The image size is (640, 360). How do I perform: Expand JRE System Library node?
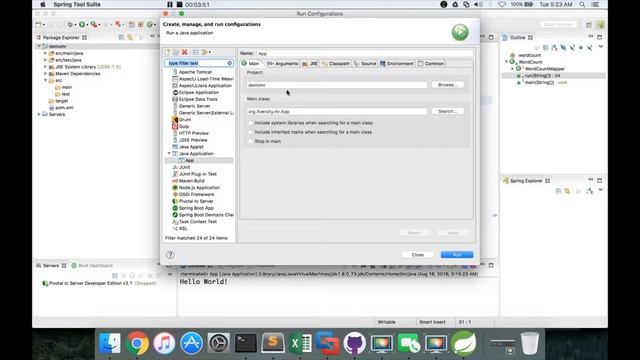click(45, 67)
